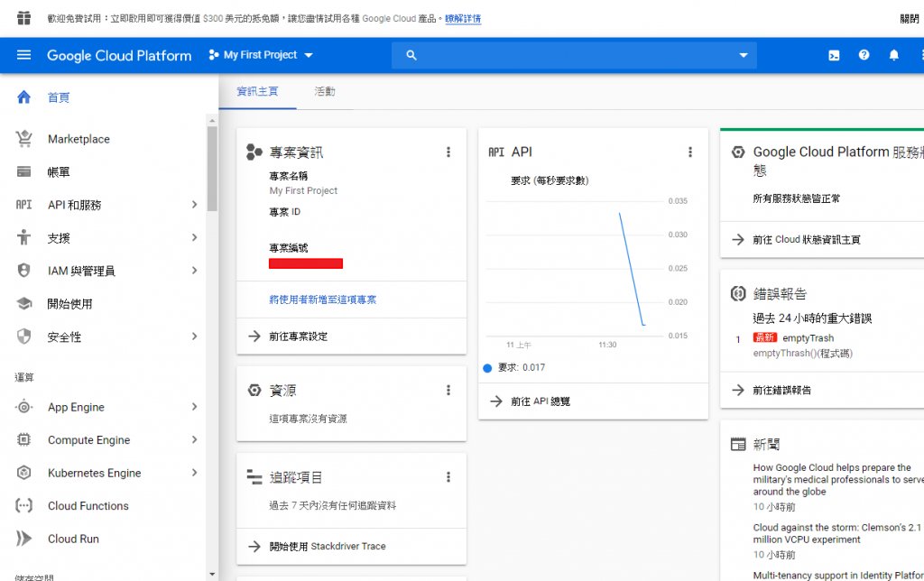Open notifications bell icon
924x581 pixels.
coord(894,55)
